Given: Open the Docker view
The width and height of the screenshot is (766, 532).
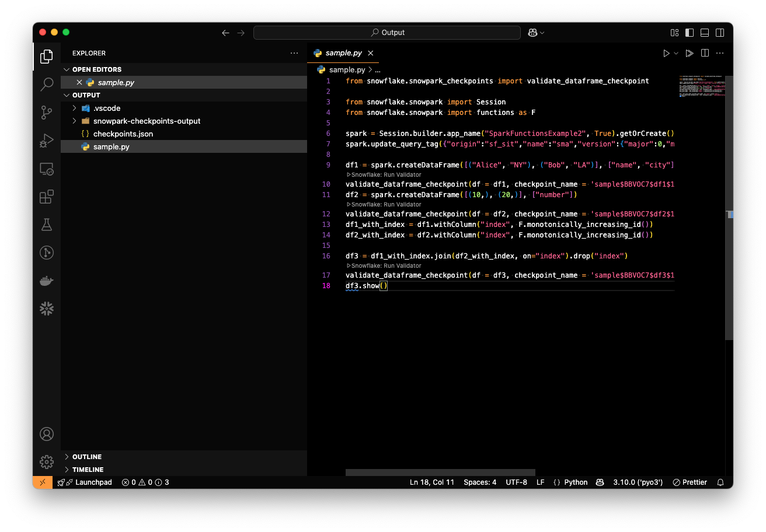Looking at the screenshot, I should (x=47, y=281).
